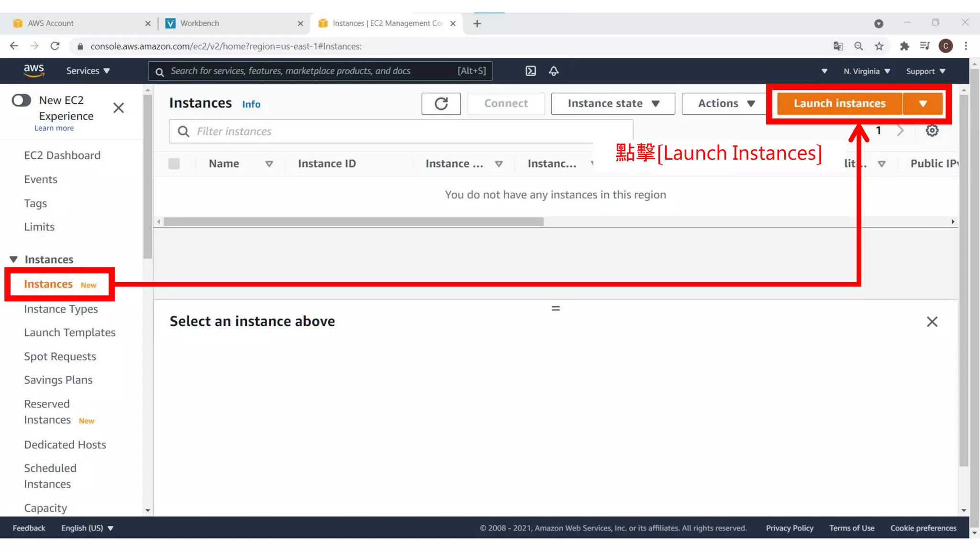The width and height of the screenshot is (980, 551).
Task: Click the site lock icon in address bar
Action: point(80,46)
